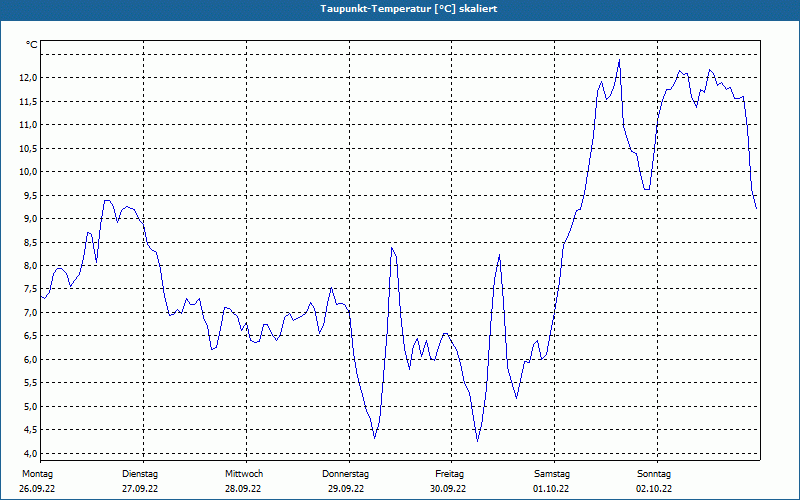Click the curve minimum on Donnerstag

(374, 438)
